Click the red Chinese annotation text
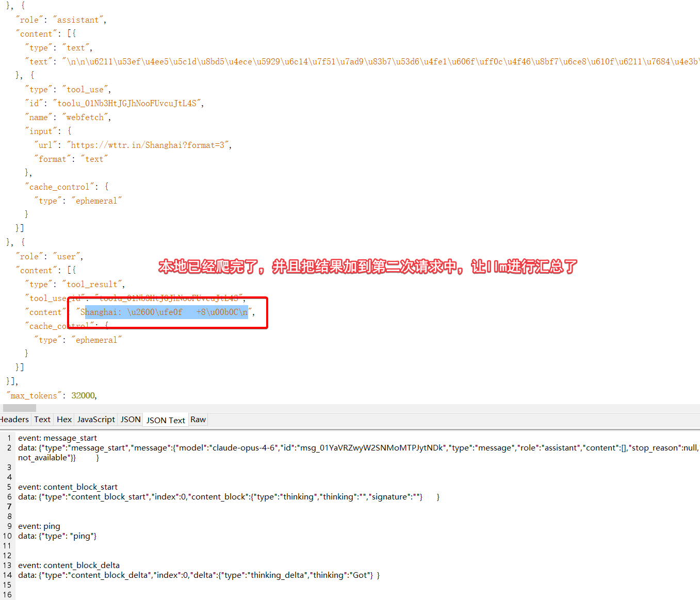 coord(367,266)
